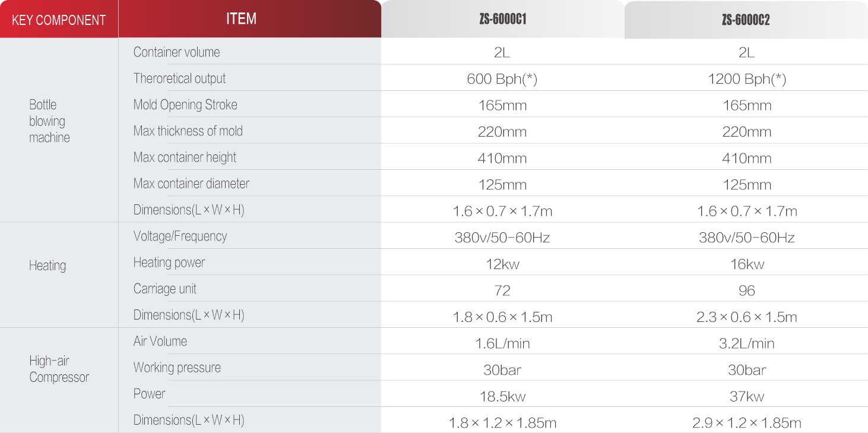Click the 600 Bph(*) output value

[502, 79]
